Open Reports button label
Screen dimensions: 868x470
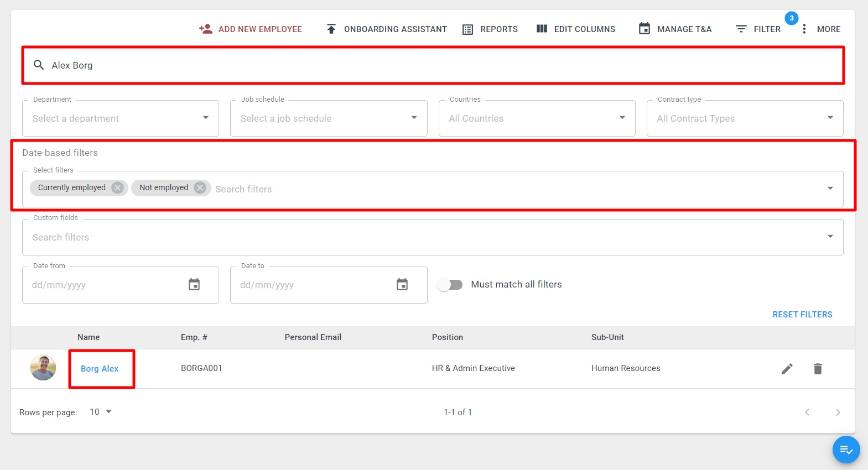(499, 29)
